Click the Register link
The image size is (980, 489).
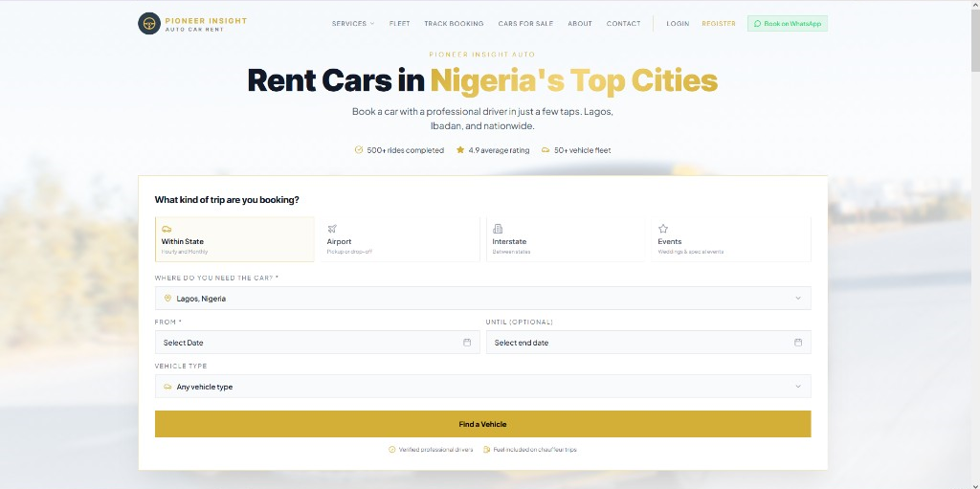click(719, 24)
